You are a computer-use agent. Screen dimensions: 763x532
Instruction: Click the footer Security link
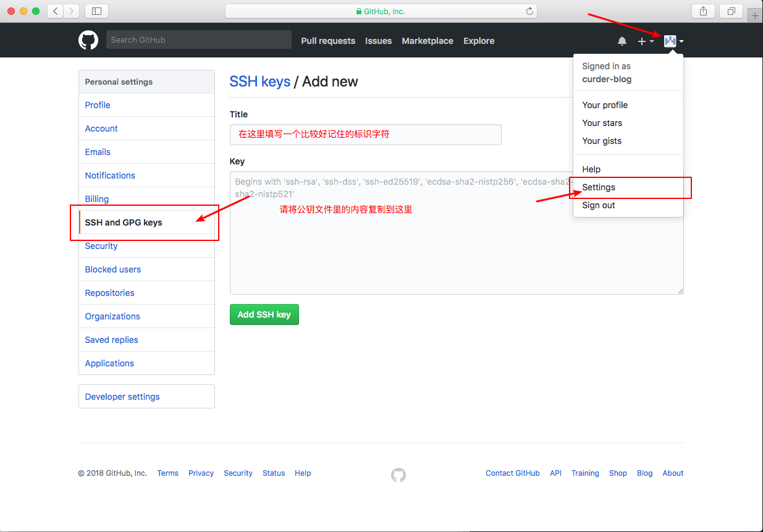[238, 473]
